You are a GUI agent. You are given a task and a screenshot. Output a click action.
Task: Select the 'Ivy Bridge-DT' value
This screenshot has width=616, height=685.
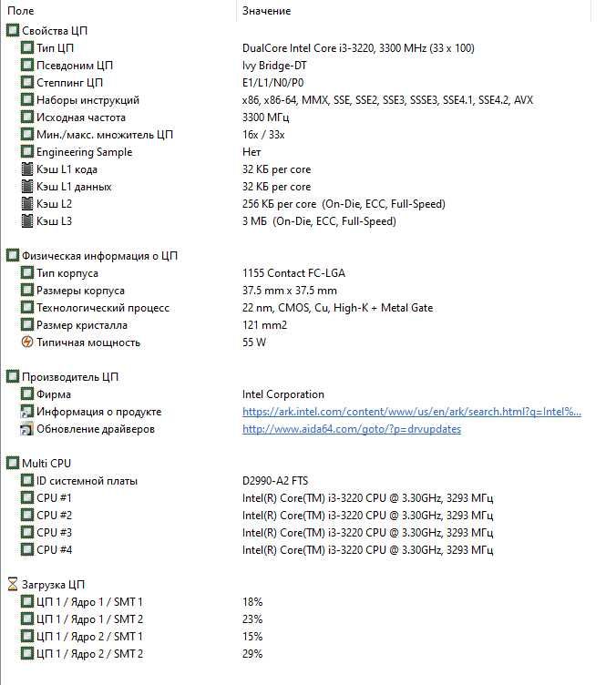[274, 66]
